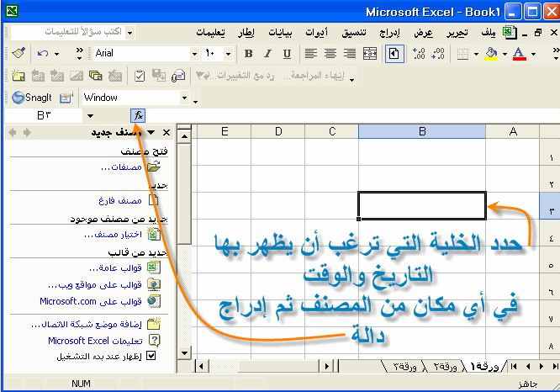Open the Undo history dropdown arrow
Screen dimensions: 560x392
coord(57,55)
